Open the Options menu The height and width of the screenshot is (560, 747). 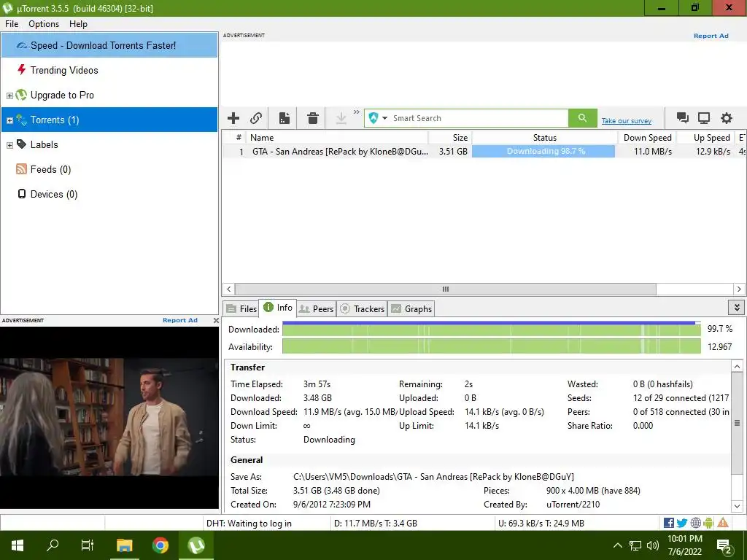[x=44, y=24]
